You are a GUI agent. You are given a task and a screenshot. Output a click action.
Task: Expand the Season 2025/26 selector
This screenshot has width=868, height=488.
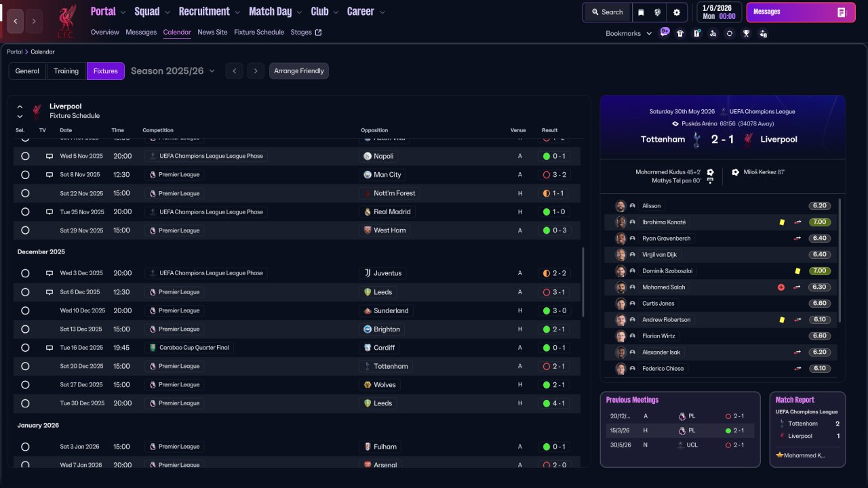point(173,71)
